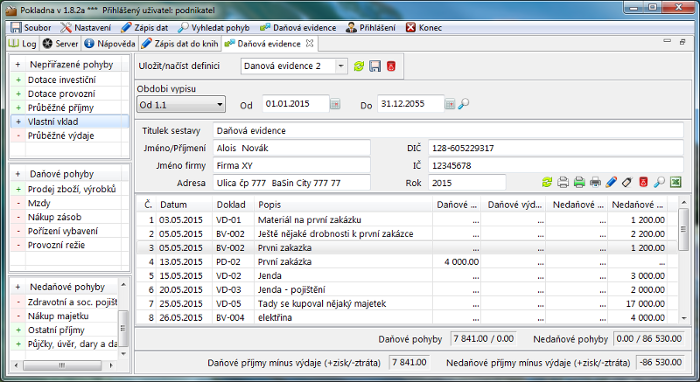The width and height of the screenshot is (700, 382).
Task: Select Průběžné příjmy in the list
Action: (70, 108)
